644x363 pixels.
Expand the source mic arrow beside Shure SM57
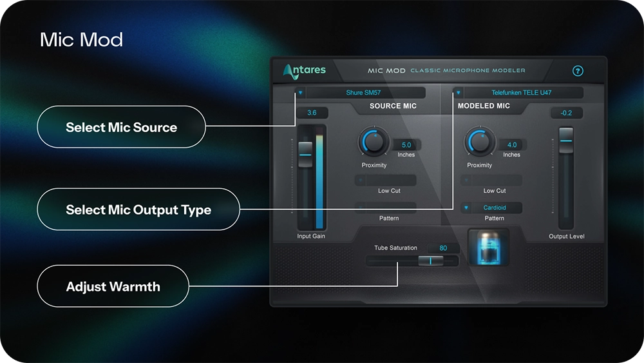(300, 92)
